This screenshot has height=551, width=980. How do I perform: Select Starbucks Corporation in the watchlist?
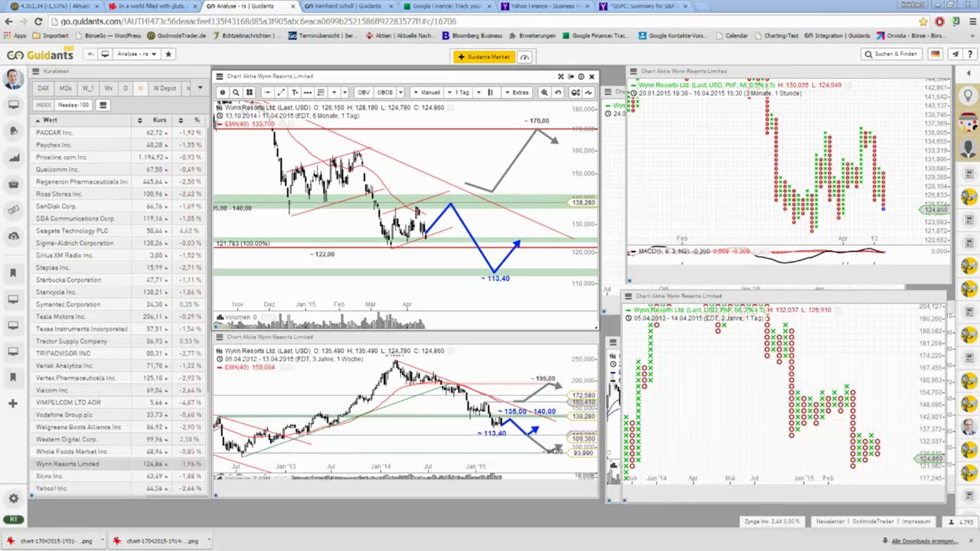coord(118,280)
